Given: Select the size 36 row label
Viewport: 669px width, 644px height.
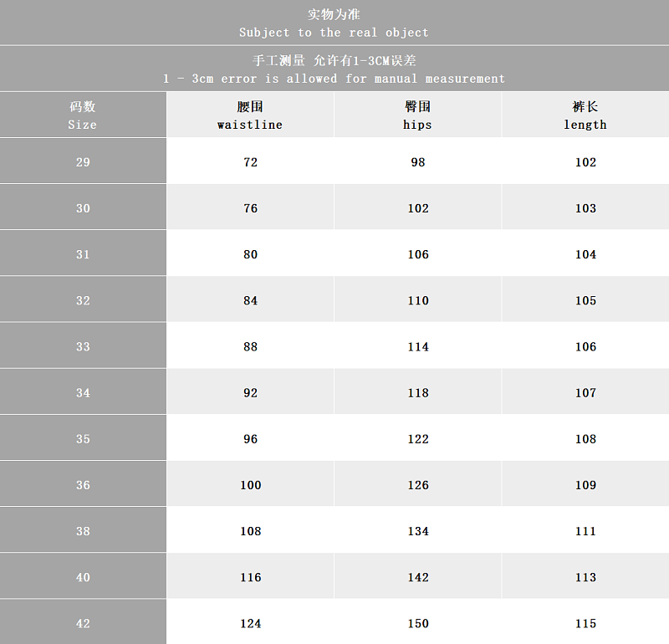Looking at the screenshot, I should pyautogui.click(x=83, y=484).
